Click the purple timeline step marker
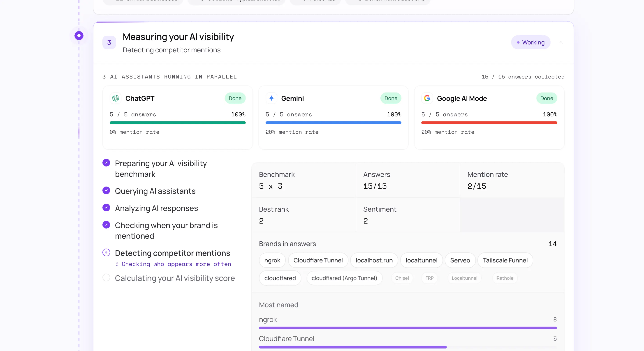Screen dimensions: 644x351 click(79, 36)
